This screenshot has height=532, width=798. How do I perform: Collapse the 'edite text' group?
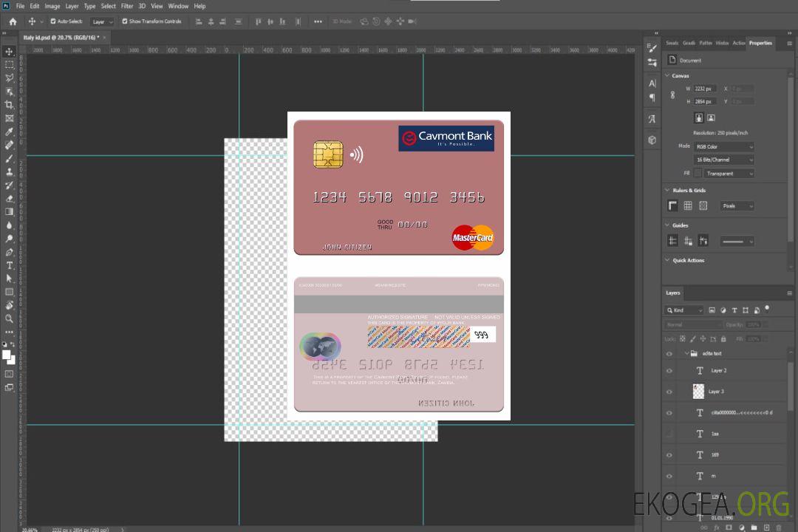pyautogui.click(x=686, y=353)
